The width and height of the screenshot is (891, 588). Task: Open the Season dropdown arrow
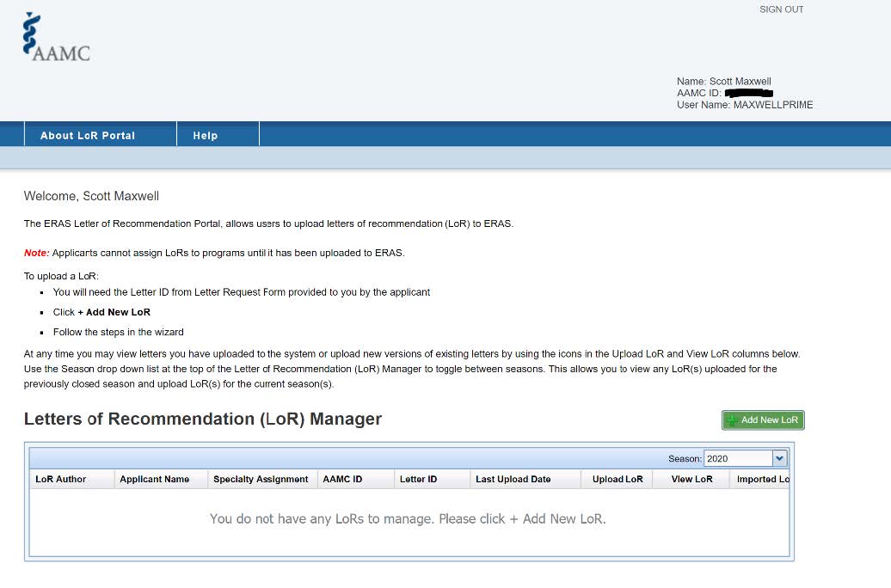[x=779, y=458]
